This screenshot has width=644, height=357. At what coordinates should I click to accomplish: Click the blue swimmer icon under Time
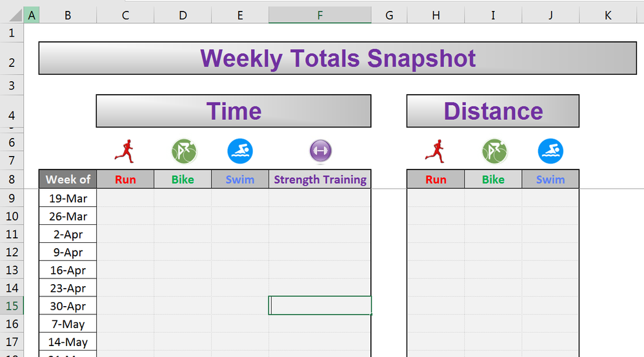click(240, 151)
